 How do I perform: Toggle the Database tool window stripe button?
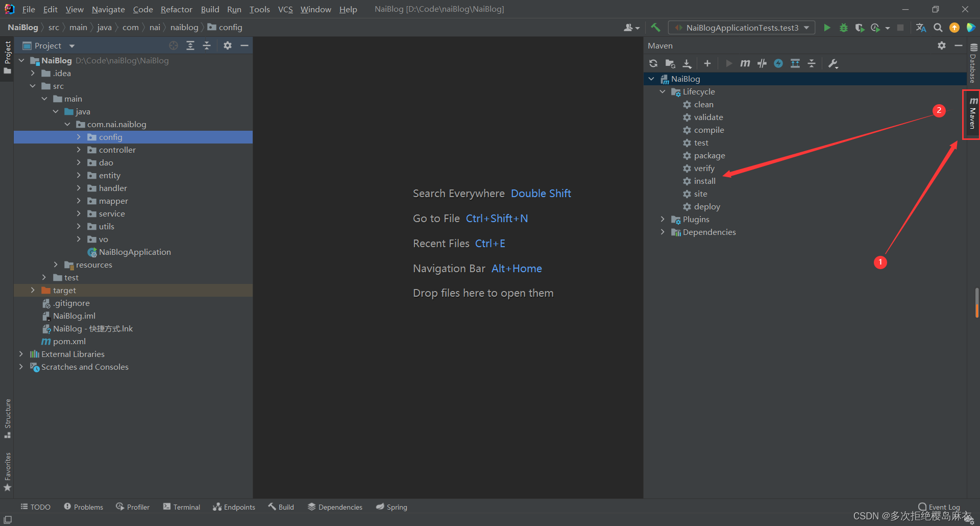(x=973, y=63)
